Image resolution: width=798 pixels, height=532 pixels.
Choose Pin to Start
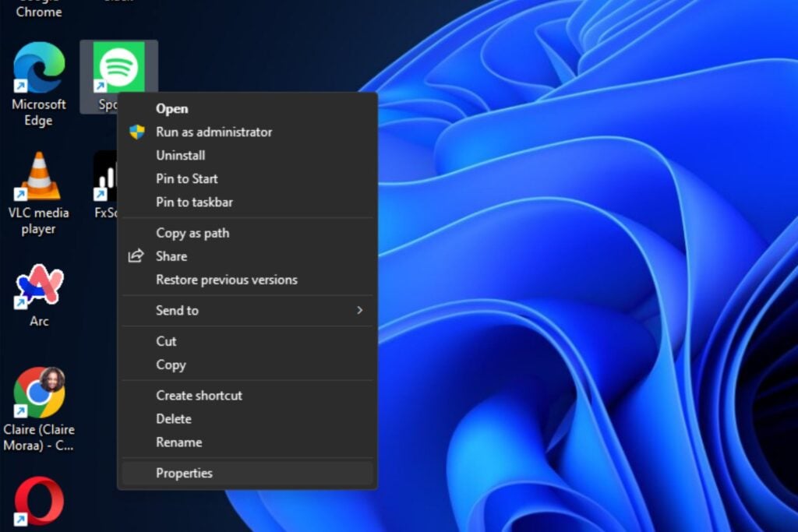[x=186, y=179]
